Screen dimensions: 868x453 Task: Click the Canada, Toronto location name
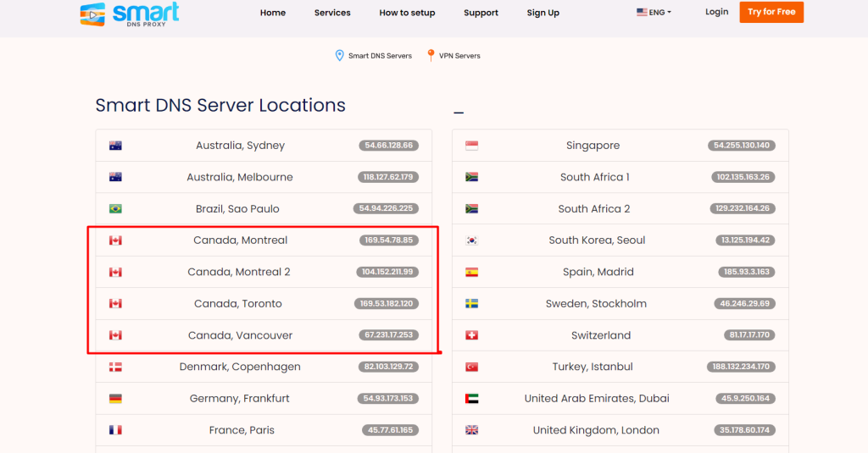(238, 304)
